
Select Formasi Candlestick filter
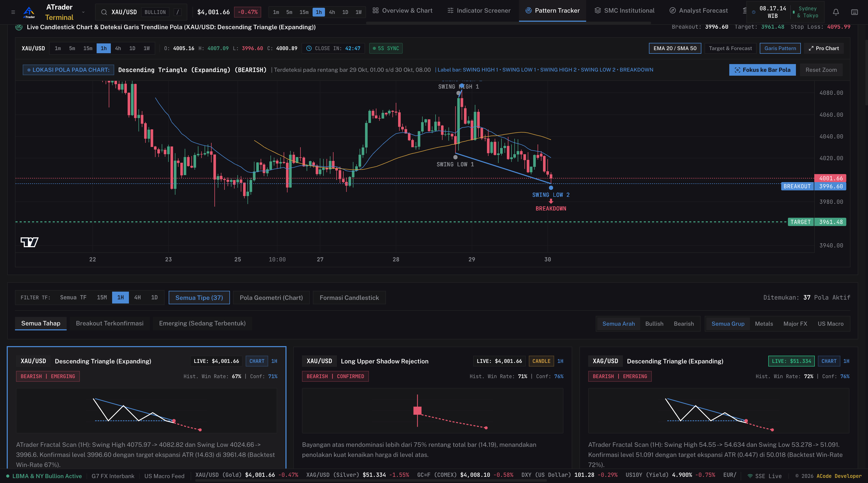[349, 298]
